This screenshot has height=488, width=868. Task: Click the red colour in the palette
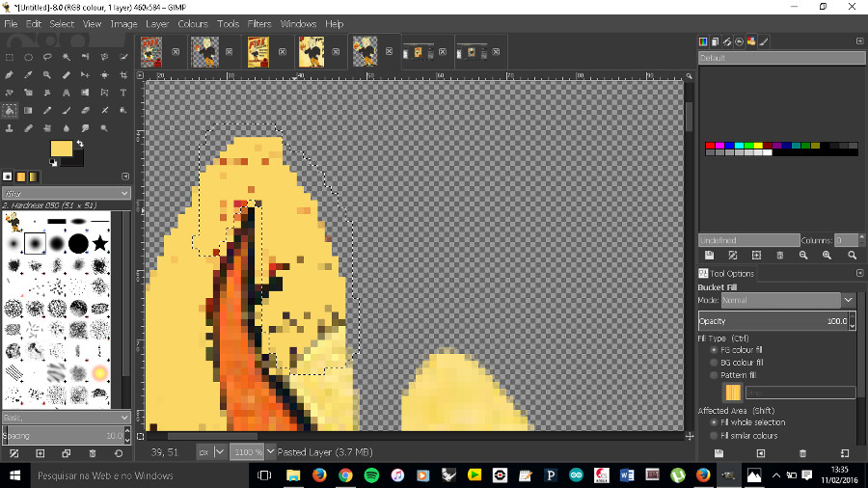coord(710,146)
